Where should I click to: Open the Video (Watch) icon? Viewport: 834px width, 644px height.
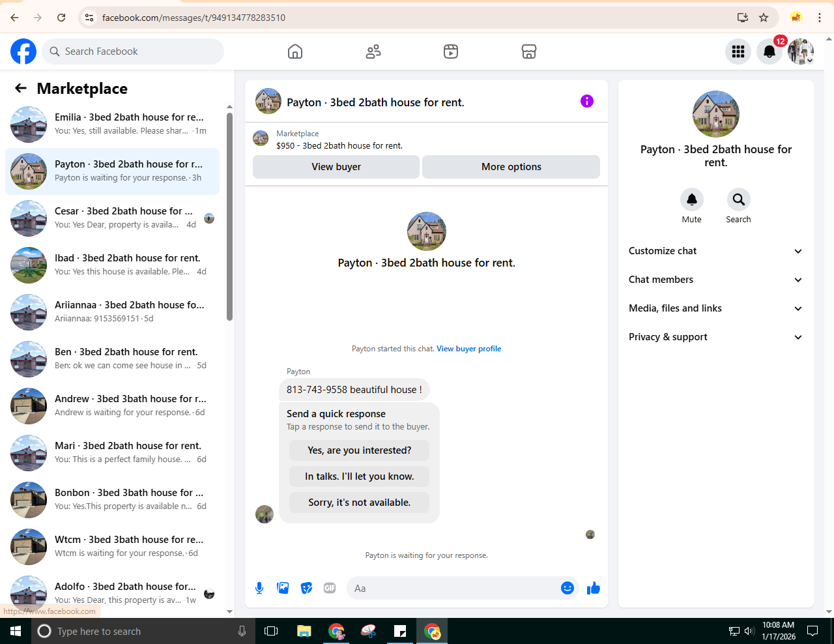tap(451, 51)
